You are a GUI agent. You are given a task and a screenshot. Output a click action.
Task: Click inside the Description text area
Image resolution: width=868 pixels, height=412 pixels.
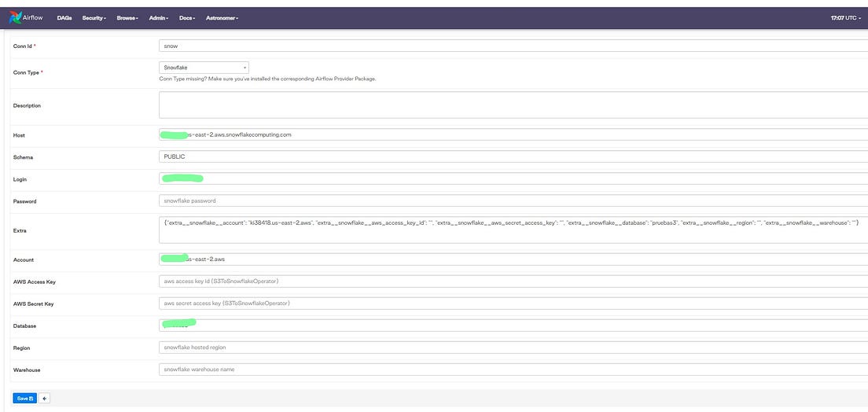click(513, 105)
